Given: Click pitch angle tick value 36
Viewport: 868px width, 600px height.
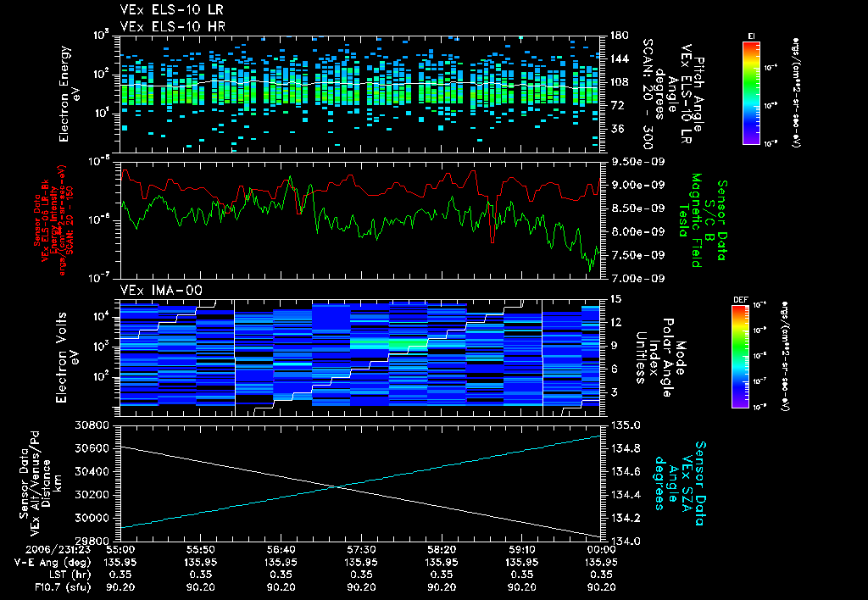Looking at the screenshot, I should (x=616, y=129).
